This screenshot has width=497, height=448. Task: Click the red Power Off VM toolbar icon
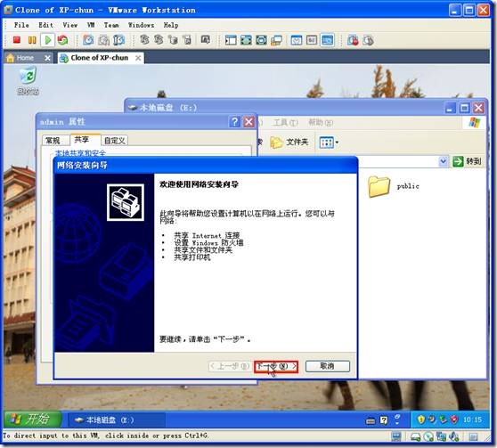click(x=17, y=40)
